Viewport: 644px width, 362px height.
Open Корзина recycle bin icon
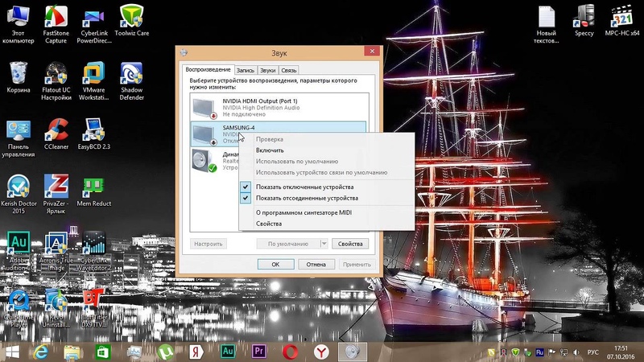click(x=18, y=77)
